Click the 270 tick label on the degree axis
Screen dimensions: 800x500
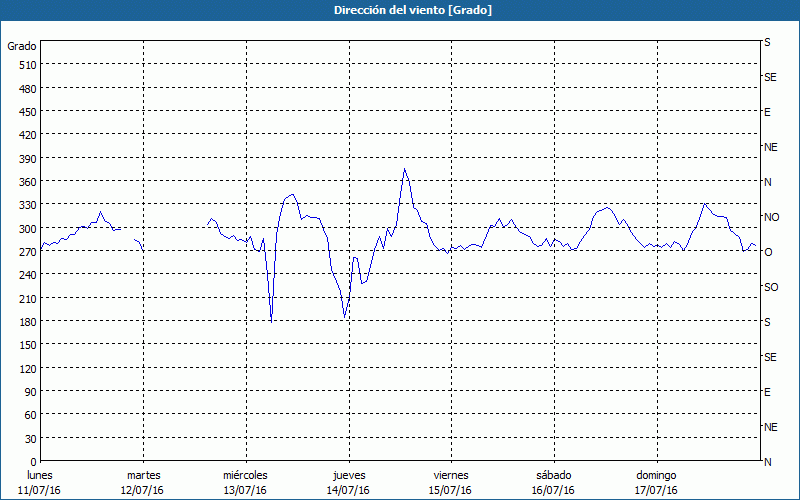click(27, 252)
